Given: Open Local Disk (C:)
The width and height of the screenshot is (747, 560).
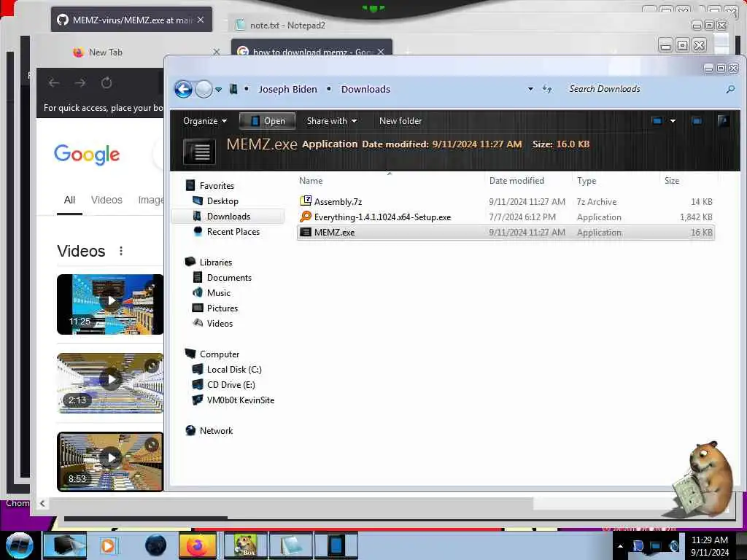Looking at the screenshot, I should point(234,370).
